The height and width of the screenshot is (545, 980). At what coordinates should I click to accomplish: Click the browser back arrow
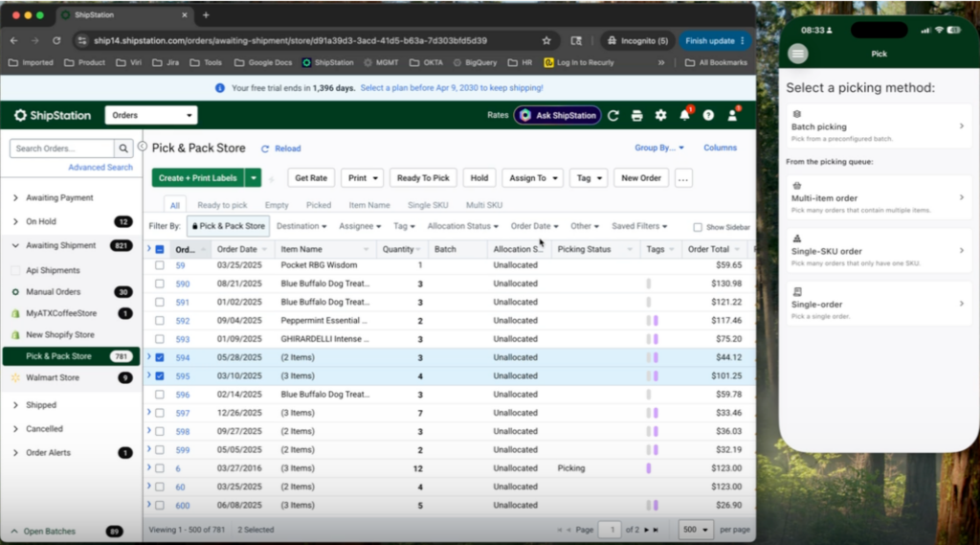[x=13, y=40]
